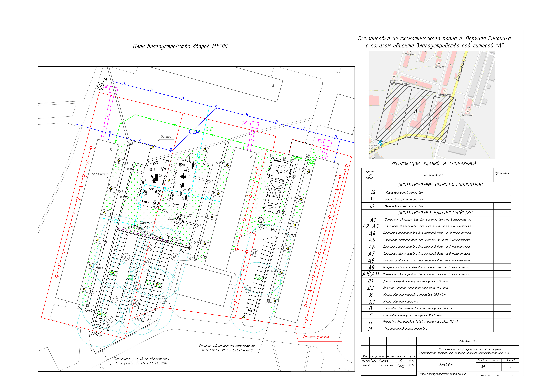Click the circled А11 parking marker

[x=255, y=253]
